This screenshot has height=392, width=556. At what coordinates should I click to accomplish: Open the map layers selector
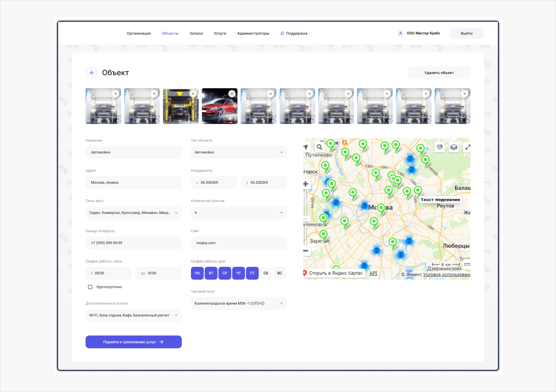point(454,147)
